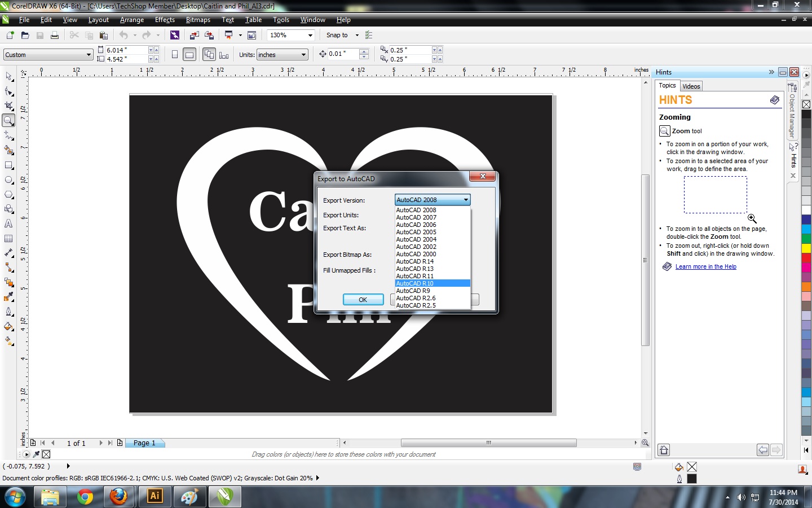Click the Hints home icon
812x508 pixels.
point(664,450)
